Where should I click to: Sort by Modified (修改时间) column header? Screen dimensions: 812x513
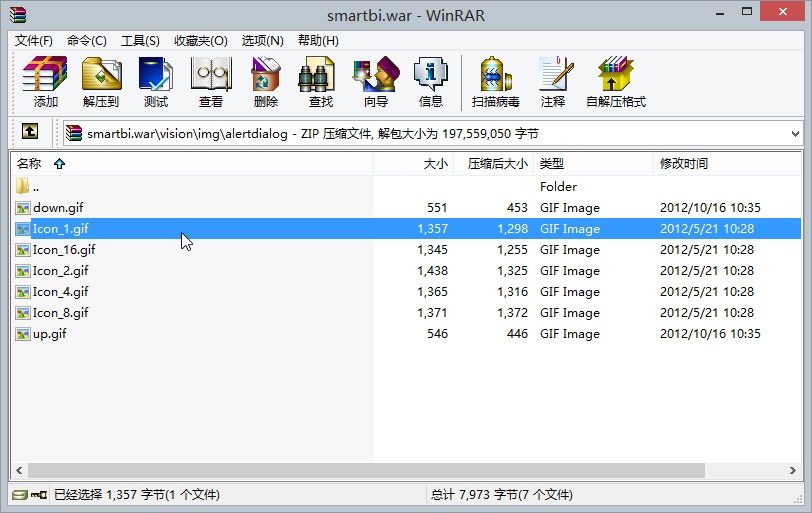coord(727,164)
